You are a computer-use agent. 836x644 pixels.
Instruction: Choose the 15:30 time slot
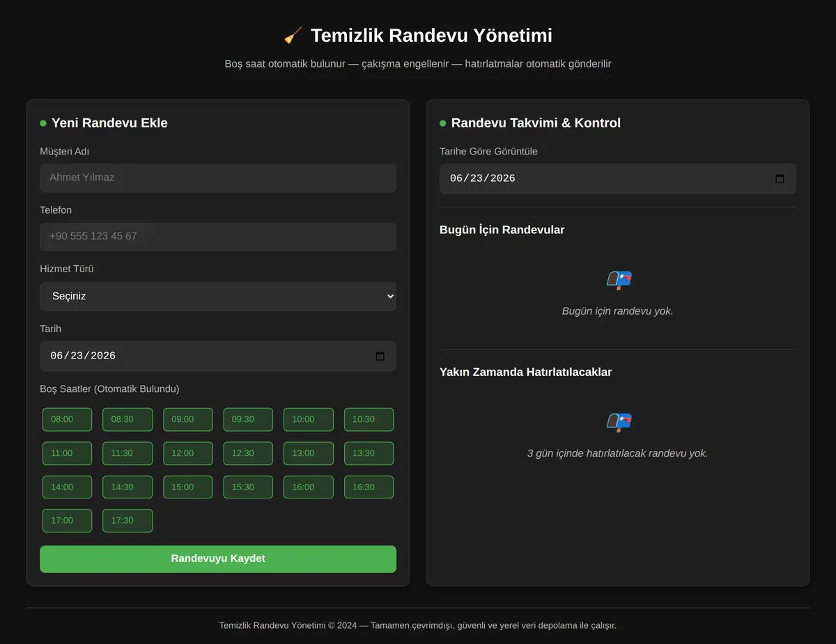(248, 487)
